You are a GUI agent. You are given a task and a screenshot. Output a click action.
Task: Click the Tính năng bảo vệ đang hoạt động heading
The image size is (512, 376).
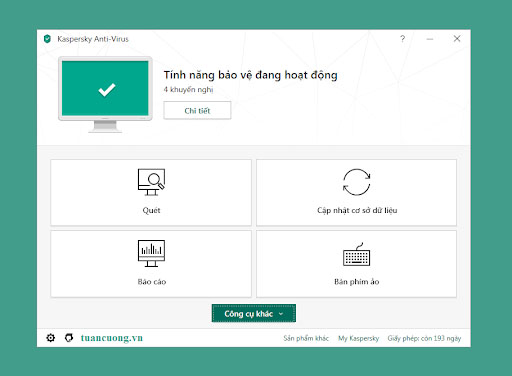point(251,75)
